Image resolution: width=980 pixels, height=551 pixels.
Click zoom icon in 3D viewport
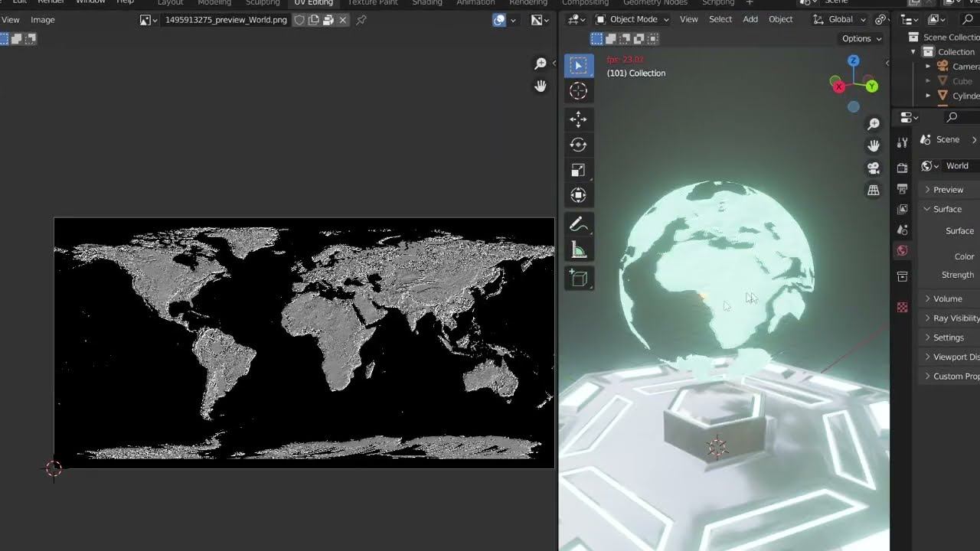874,124
